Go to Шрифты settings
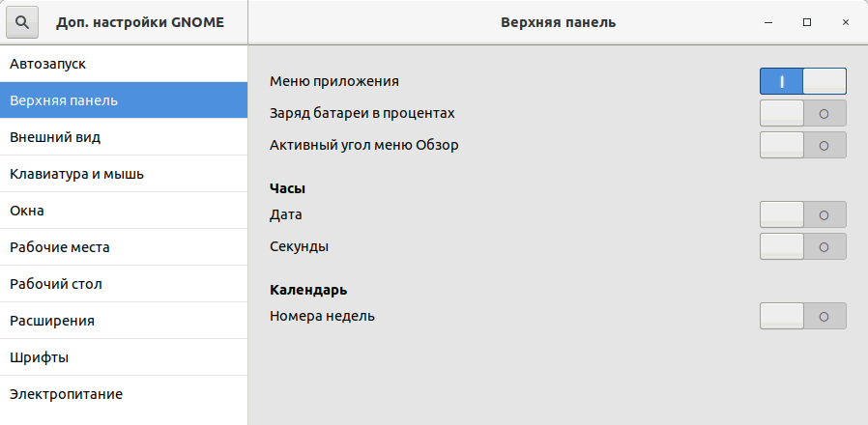The image size is (868, 425). [x=124, y=357]
